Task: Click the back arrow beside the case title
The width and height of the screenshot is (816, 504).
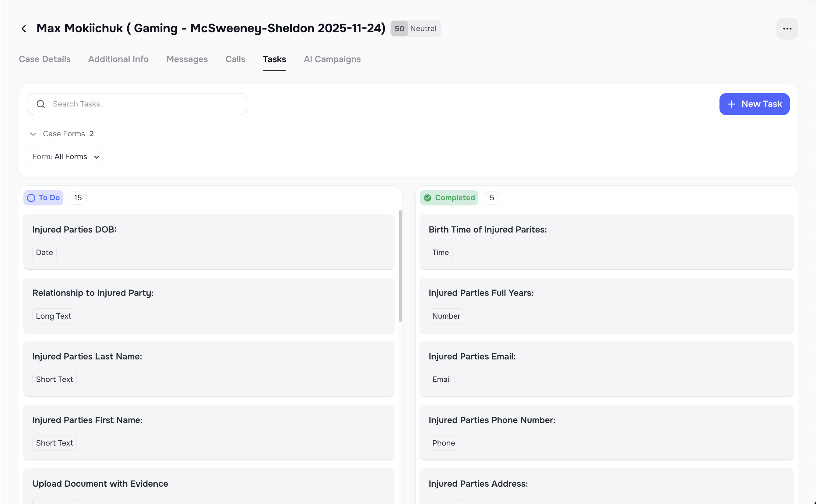Action: 24,28
